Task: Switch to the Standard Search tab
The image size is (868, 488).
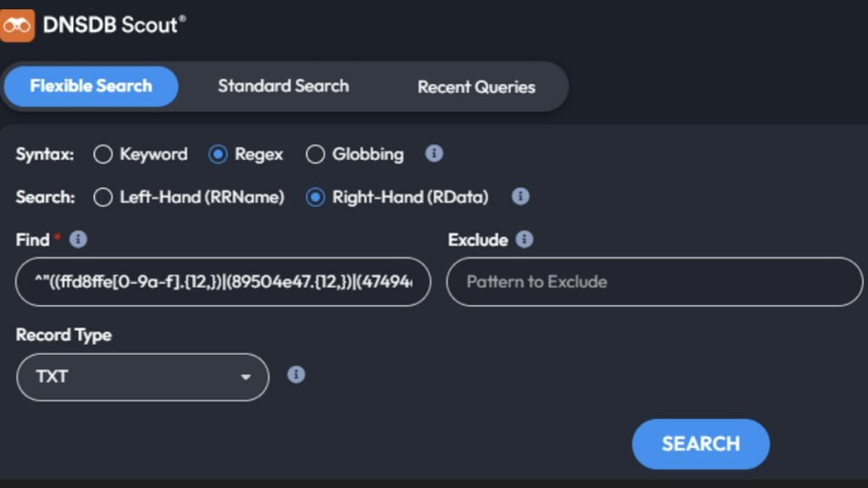Action: [x=283, y=86]
